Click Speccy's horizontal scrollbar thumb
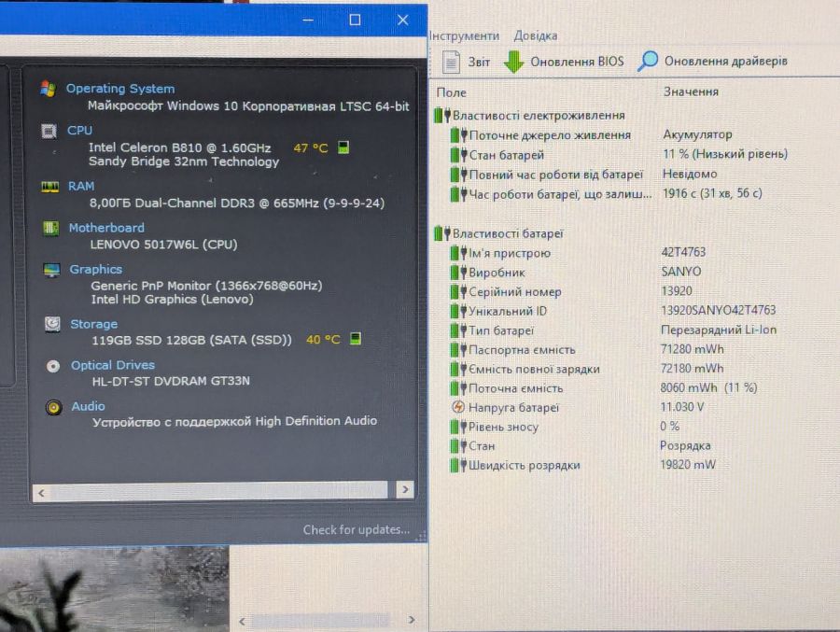The width and height of the screenshot is (840, 632). pos(218,491)
